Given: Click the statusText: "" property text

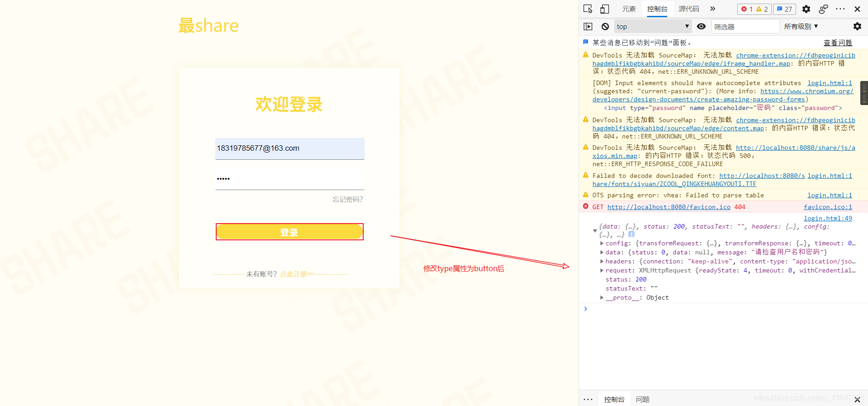Looking at the screenshot, I should pos(631,288).
